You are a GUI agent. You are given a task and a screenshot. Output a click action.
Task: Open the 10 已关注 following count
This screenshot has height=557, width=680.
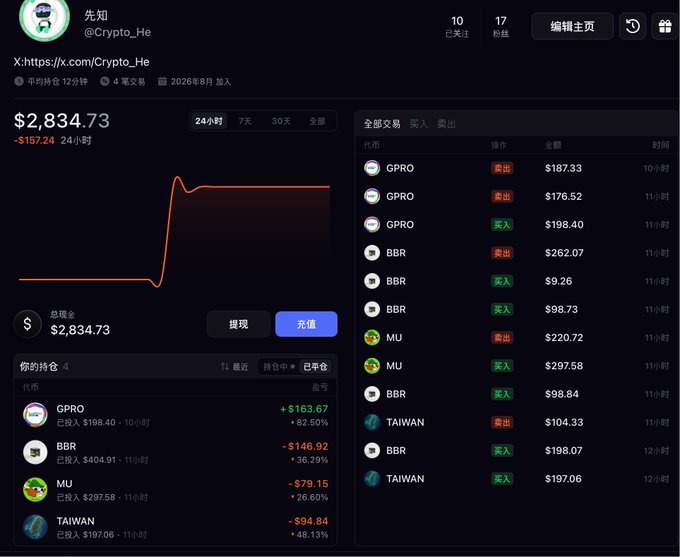tap(457, 26)
